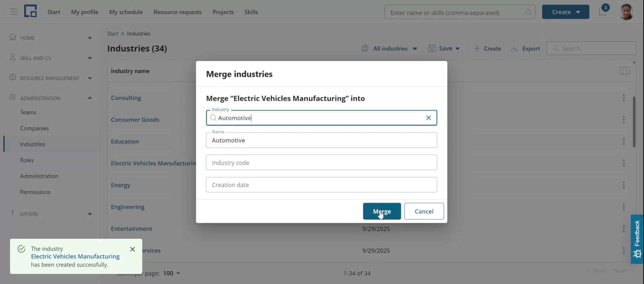Click the Name field containing Automotive
Viewport: 644px width, 284px height.
click(321, 140)
